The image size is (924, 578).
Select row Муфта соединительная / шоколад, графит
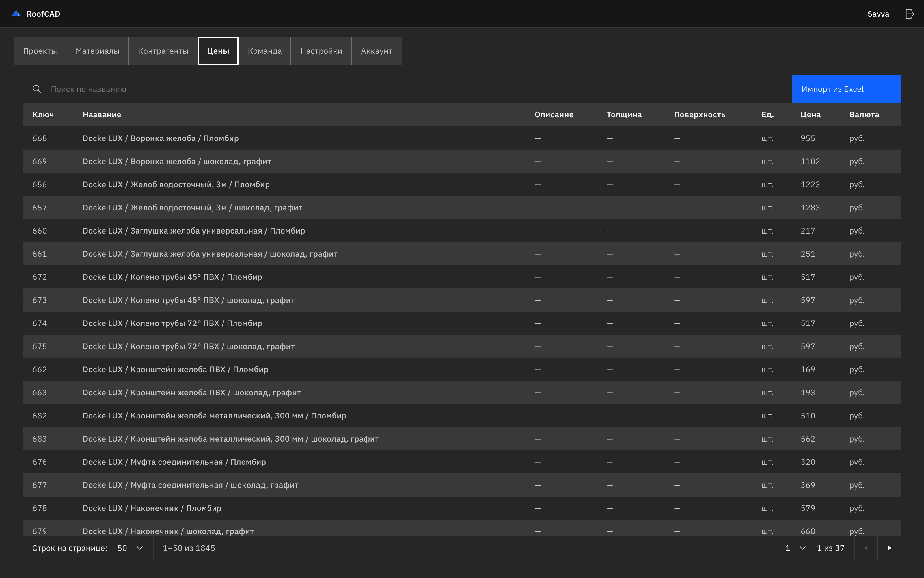(x=462, y=485)
